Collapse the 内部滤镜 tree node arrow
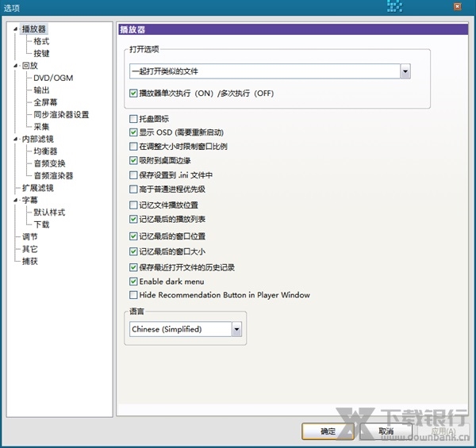476x448 pixels. coord(15,139)
